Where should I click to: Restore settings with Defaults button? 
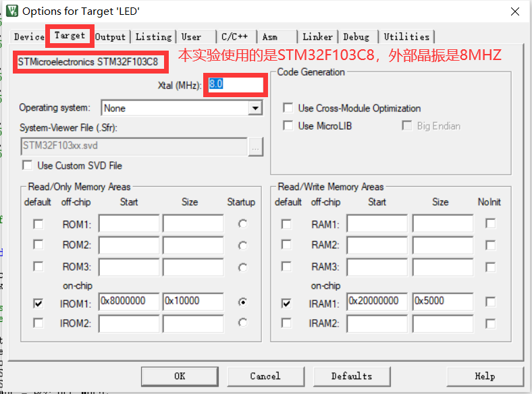352,376
